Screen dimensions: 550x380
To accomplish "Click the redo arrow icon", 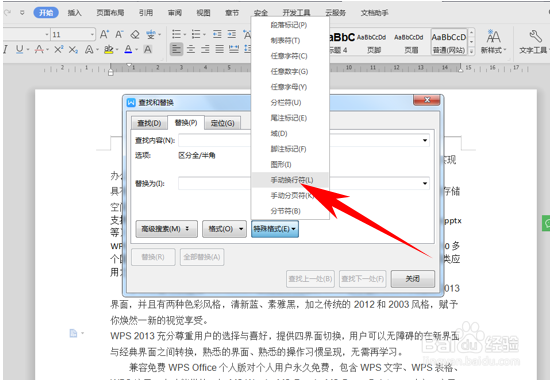I will (7, 13).
